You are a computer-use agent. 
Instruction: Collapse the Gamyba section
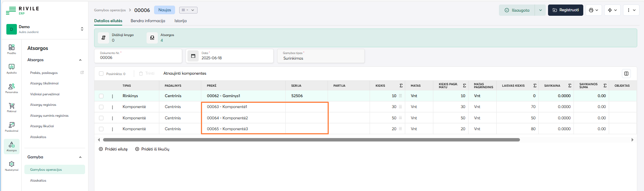pyautogui.click(x=80, y=157)
